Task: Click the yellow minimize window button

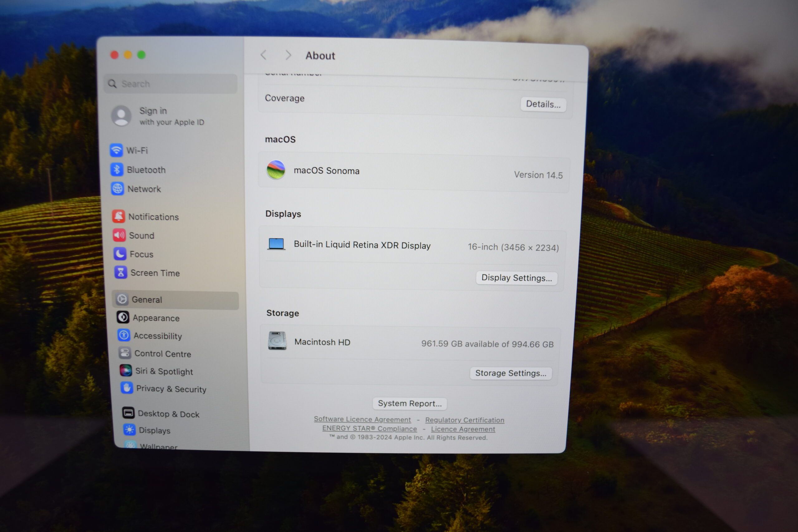Action: coord(128,55)
